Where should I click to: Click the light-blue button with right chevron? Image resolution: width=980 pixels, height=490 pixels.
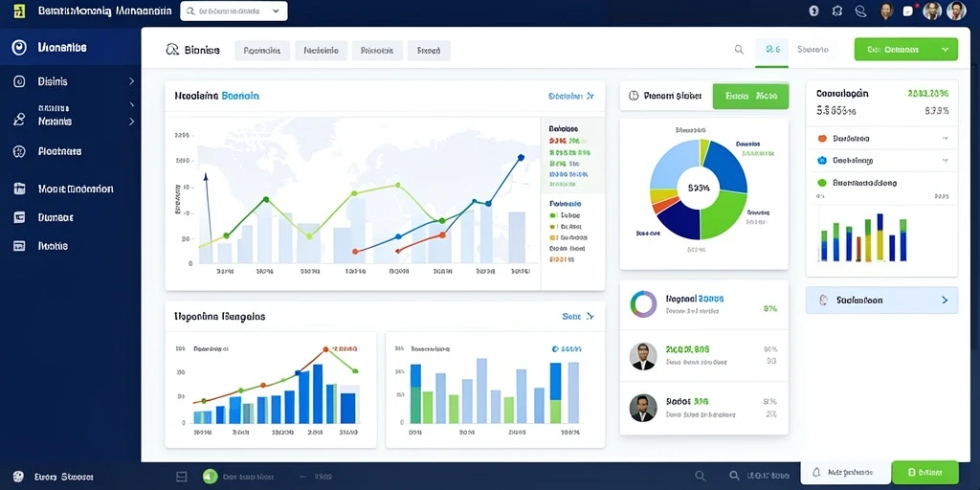881,300
